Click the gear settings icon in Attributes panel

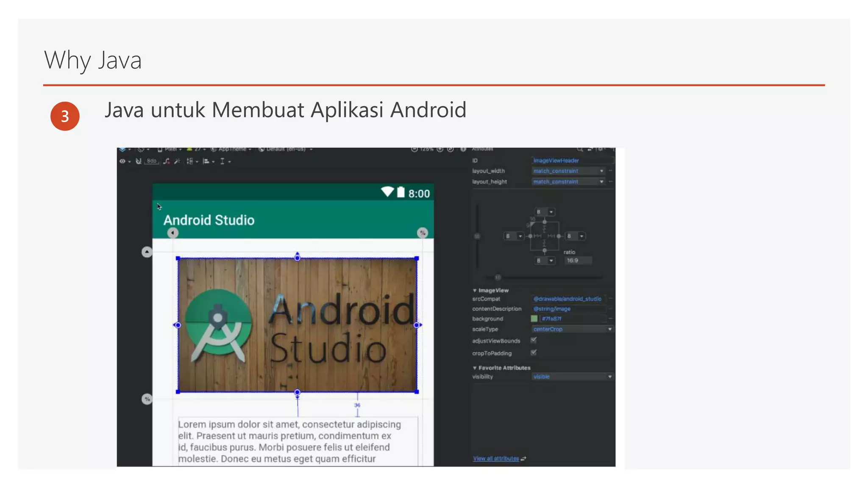coord(601,150)
